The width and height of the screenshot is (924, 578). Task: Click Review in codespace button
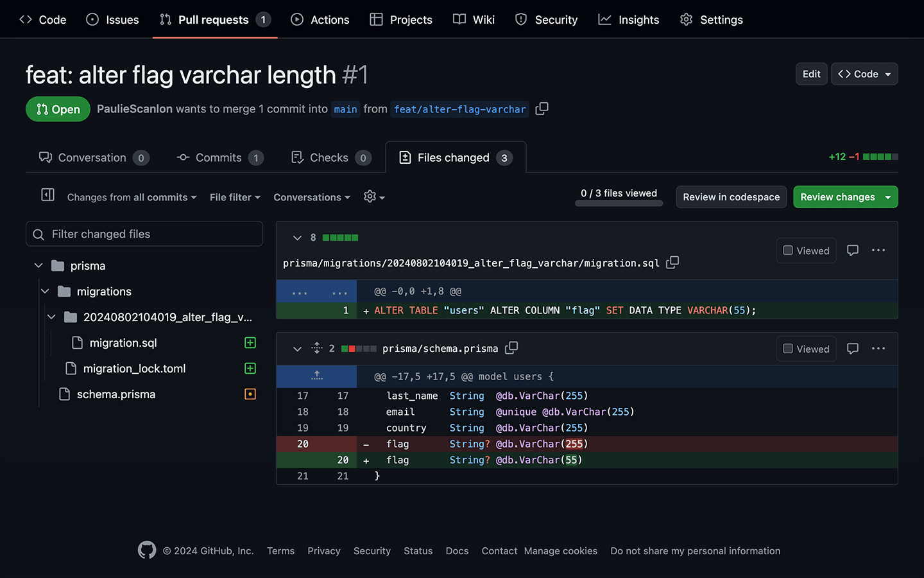731,197
